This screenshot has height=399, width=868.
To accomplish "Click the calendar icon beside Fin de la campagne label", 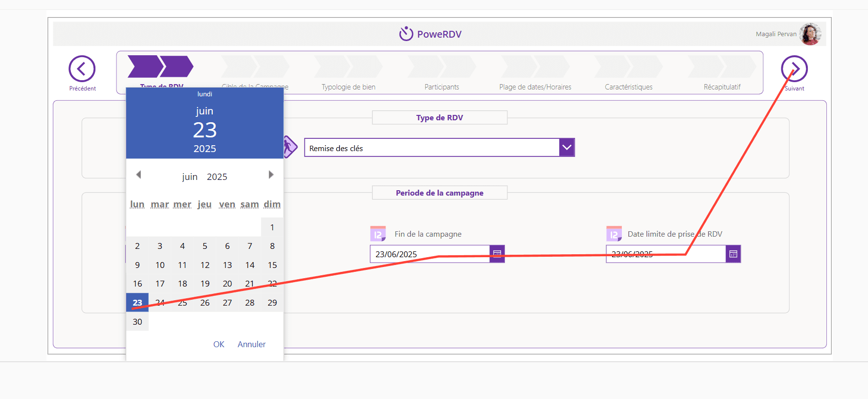I will click(378, 233).
